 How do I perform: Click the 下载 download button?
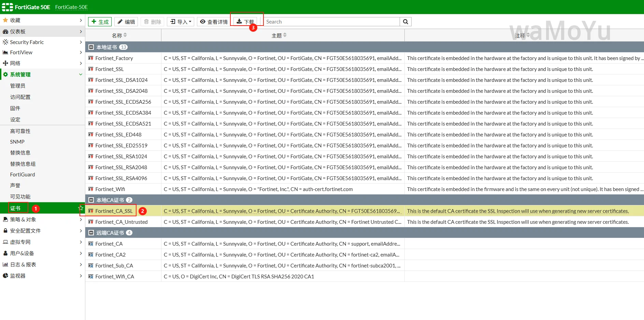point(245,21)
